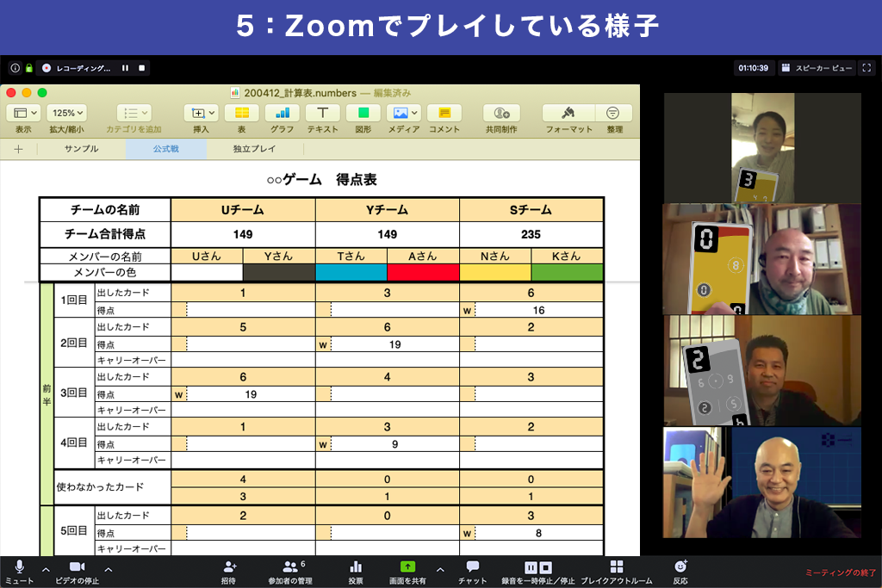Expand the microphone options arrow
The height and width of the screenshot is (588, 882).
click(47, 569)
